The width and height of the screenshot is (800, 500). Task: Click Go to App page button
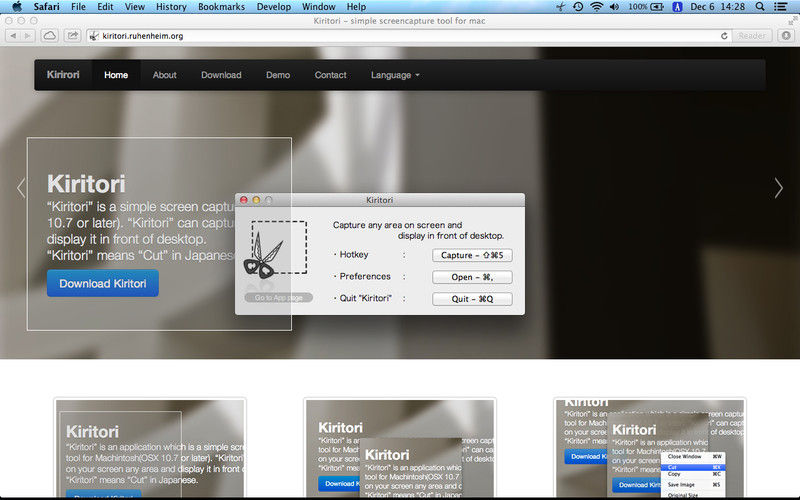pyautogui.click(x=279, y=297)
